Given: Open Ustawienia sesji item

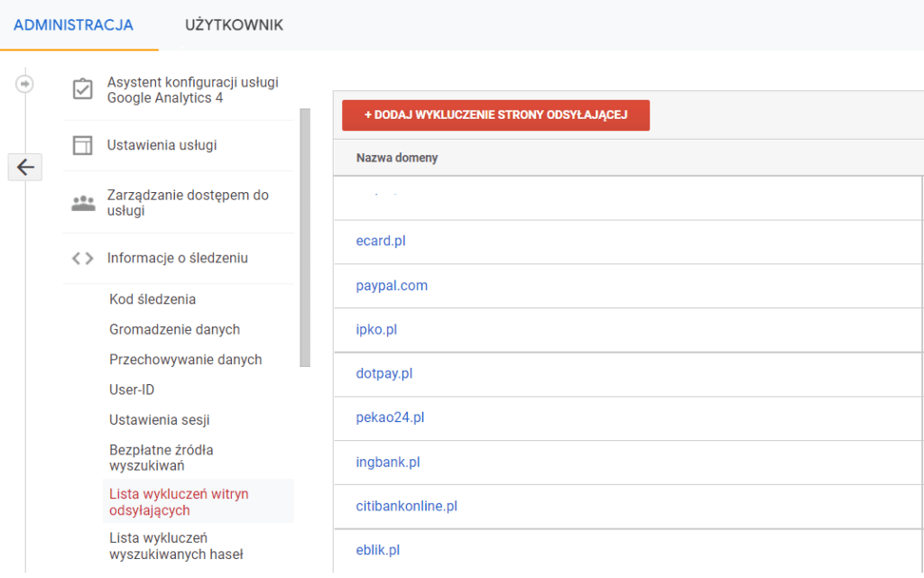Looking at the screenshot, I should (x=160, y=420).
